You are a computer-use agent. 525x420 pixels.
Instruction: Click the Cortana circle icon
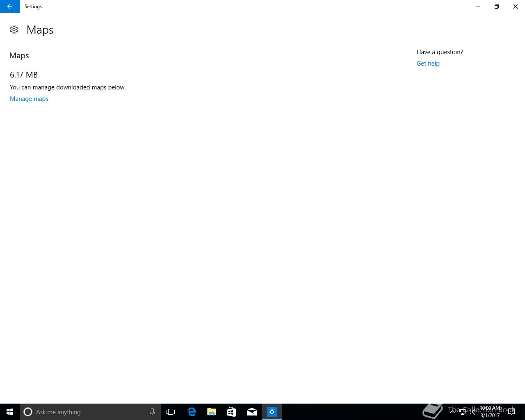click(x=28, y=412)
